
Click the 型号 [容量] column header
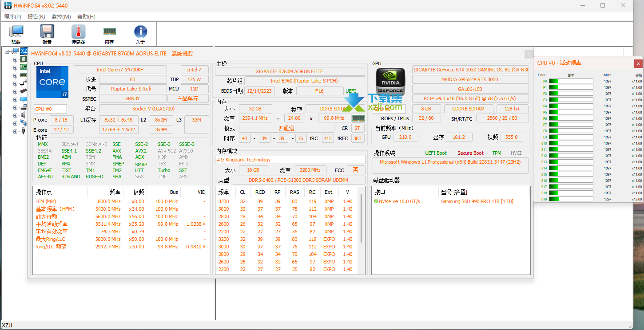(x=484, y=192)
